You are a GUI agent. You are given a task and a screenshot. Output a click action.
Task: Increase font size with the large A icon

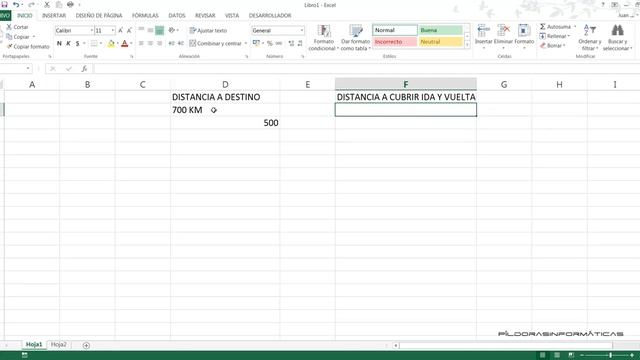120,31
